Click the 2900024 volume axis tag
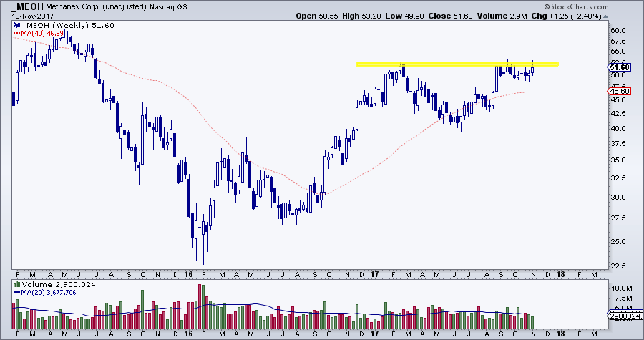 point(624,316)
